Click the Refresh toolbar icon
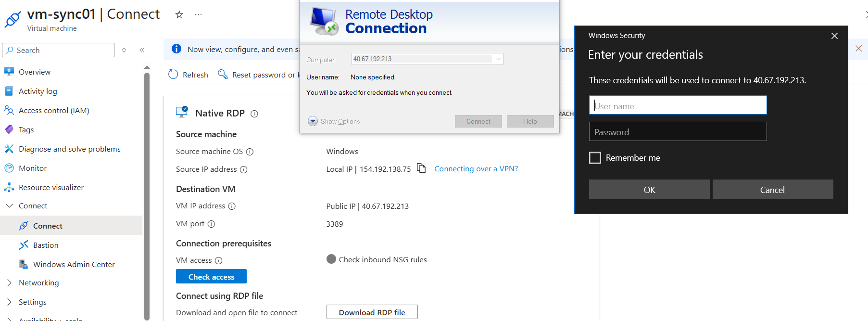 (173, 75)
